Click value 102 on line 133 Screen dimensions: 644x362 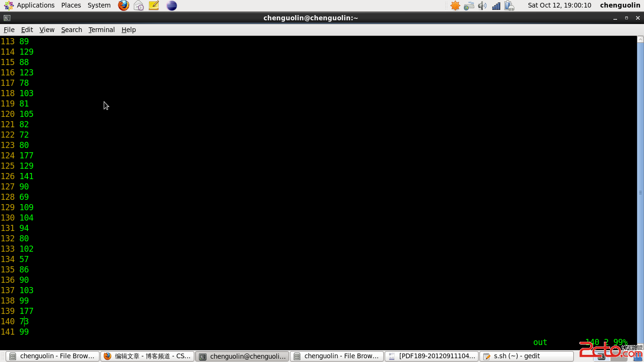coord(26,249)
